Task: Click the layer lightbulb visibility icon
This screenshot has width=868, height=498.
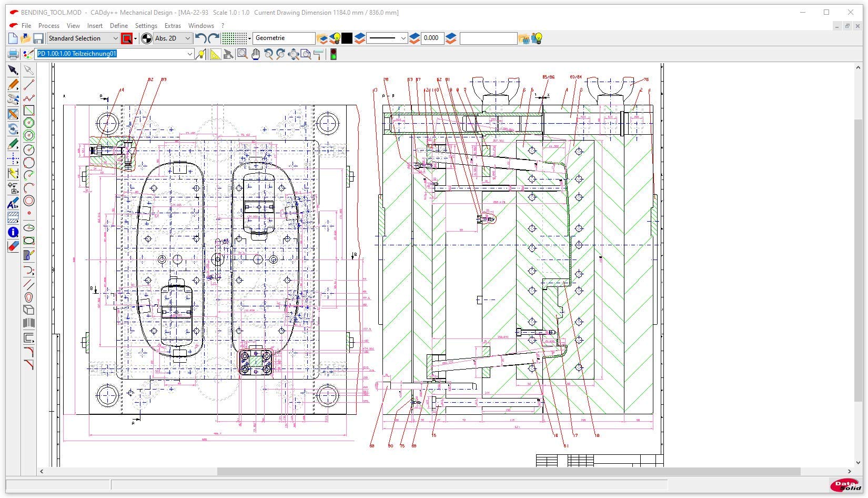Action: pyautogui.click(x=335, y=38)
